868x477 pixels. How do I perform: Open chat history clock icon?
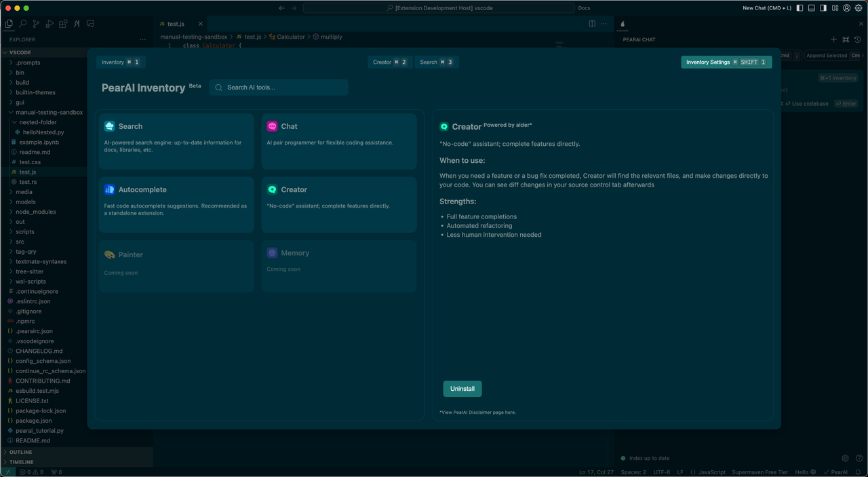pyautogui.click(x=858, y=39)
